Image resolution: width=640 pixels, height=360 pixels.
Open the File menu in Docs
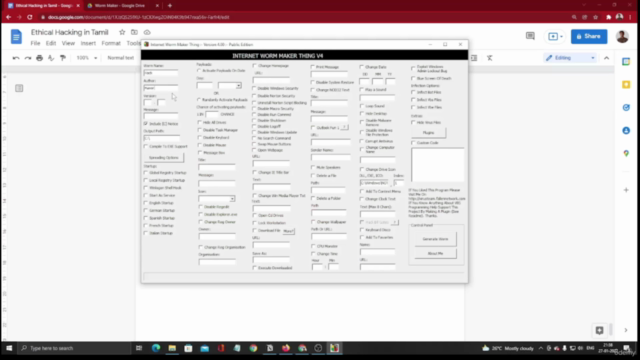click(36, 43)
